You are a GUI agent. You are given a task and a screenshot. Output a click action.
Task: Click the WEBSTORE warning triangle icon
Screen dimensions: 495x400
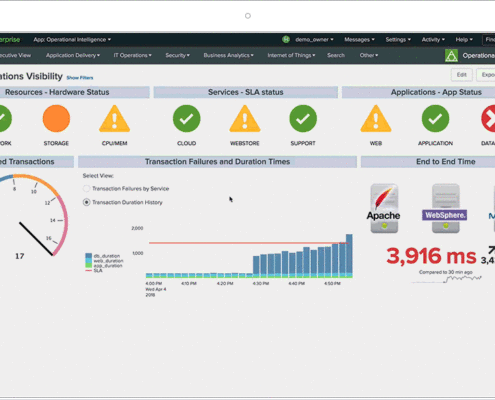point(245,119)
